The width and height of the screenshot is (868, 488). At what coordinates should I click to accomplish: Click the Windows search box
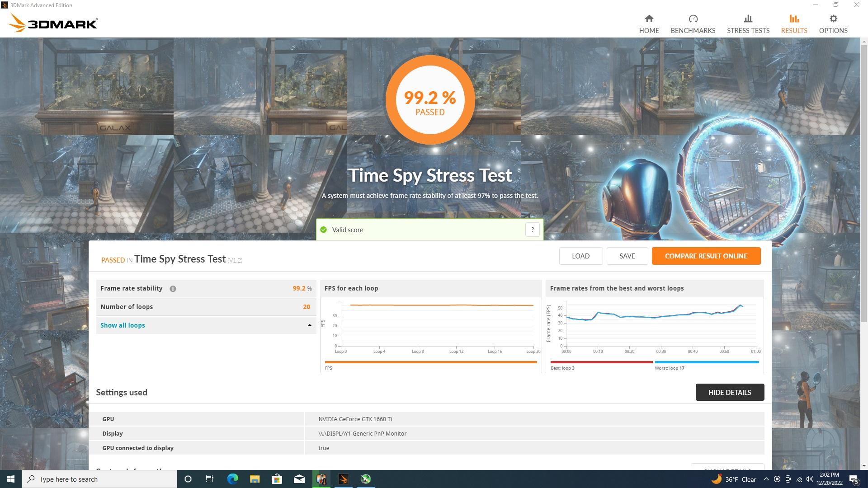pyautogui.click(x=100, y=479)
